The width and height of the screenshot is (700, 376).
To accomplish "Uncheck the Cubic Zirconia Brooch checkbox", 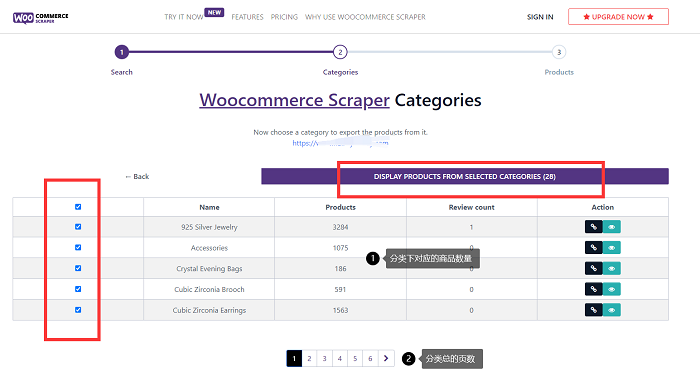I will [x=78, y=289].
